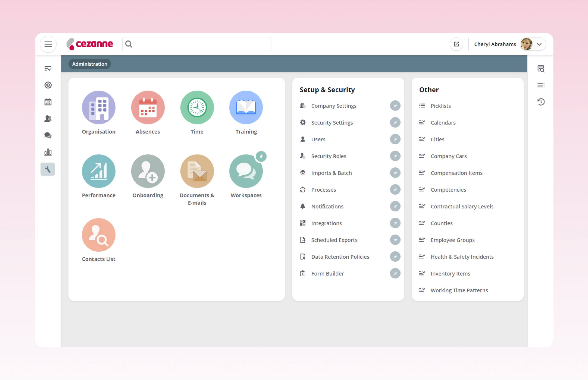
Task: Click the Administration breadcrumb tab
Action: 90,64
